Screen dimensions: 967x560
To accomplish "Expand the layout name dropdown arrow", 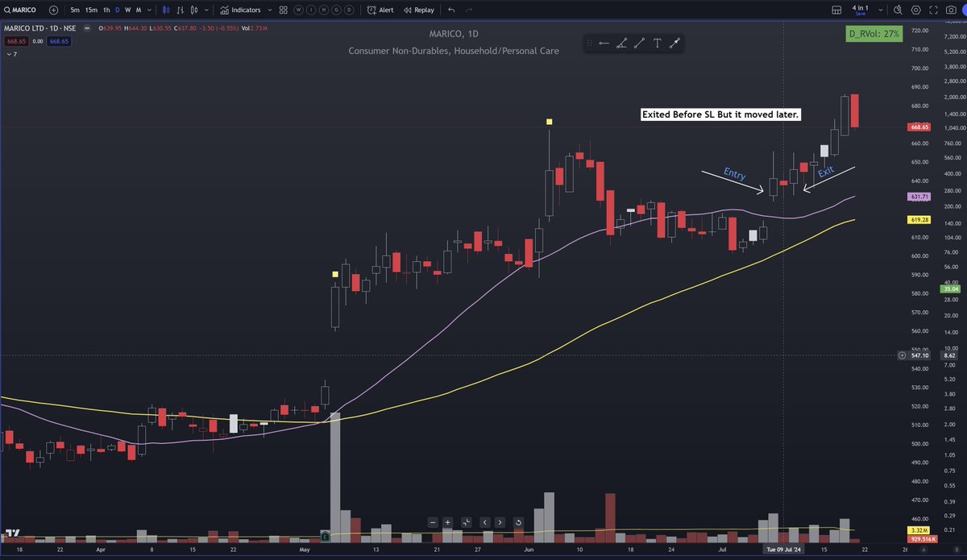I will [x=879, y=10].
